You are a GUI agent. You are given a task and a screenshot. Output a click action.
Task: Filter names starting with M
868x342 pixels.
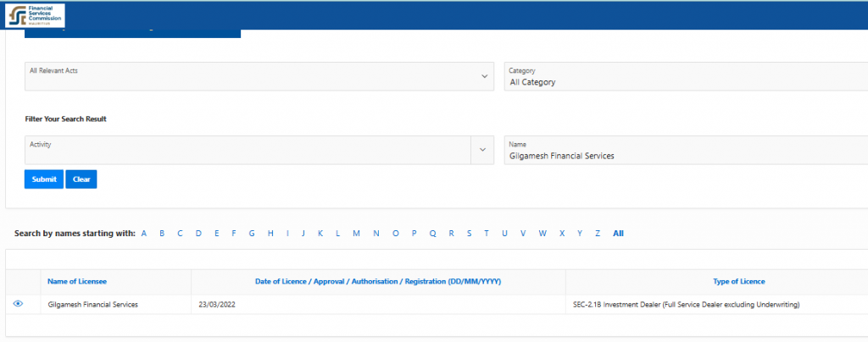click(x=356, y=233)
